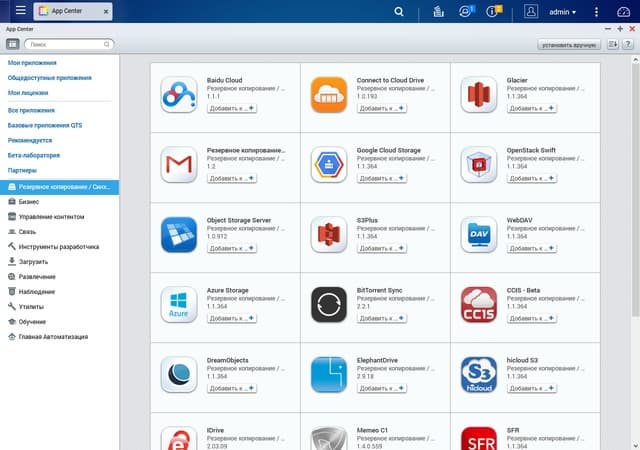640x450 pixels.
Task: Open the main hamburger menu
Action: tap(20, 11)
